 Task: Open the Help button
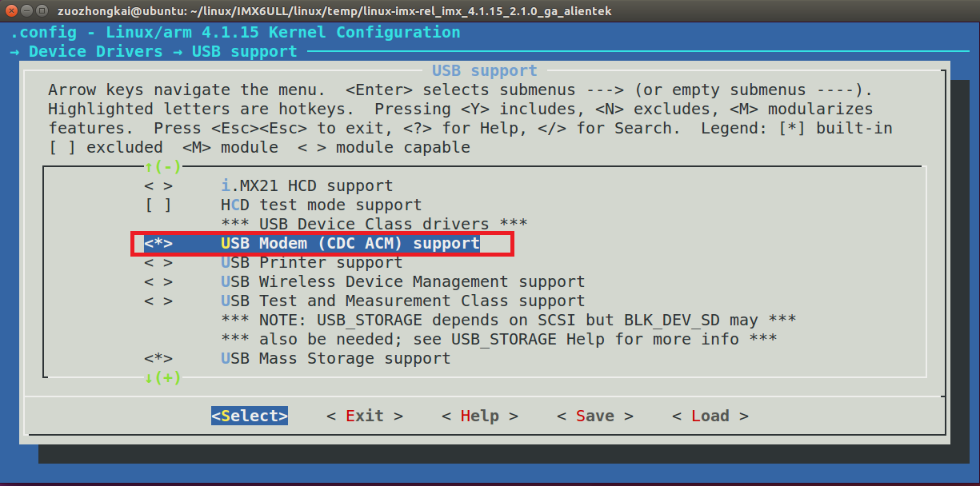pos(479,416)
